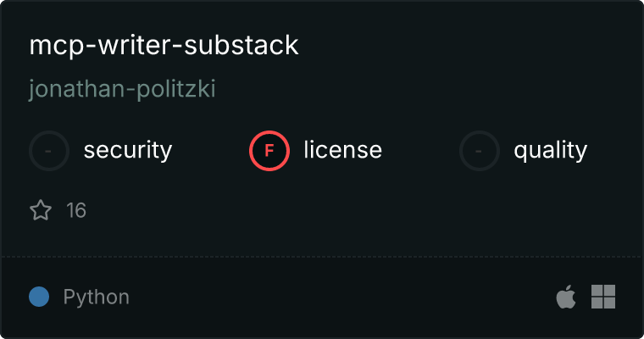Screen dimensions: 644x339
Task: Open the mcp-writer-substack title
Action: [164, 46]
